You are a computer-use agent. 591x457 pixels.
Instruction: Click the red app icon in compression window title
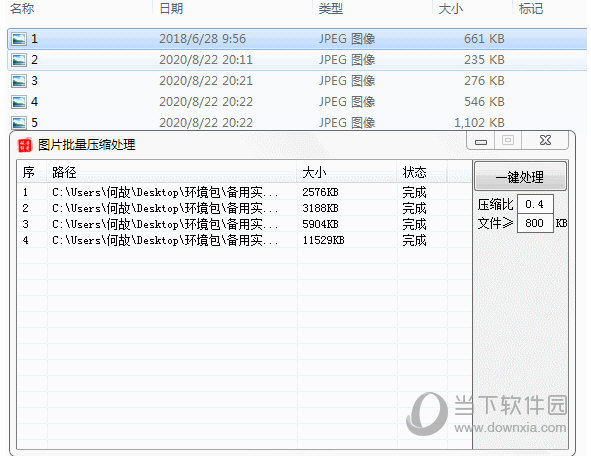click(25, 145)
